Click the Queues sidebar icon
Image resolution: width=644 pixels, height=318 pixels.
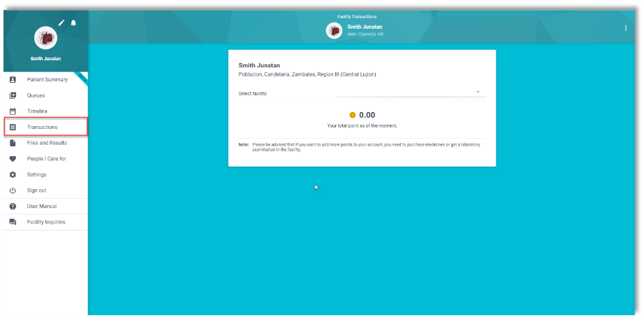tap(13, 95)
